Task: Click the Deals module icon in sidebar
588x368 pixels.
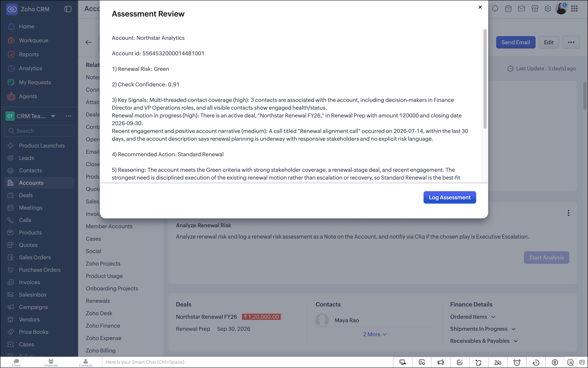Action: (x=10, y=195)
